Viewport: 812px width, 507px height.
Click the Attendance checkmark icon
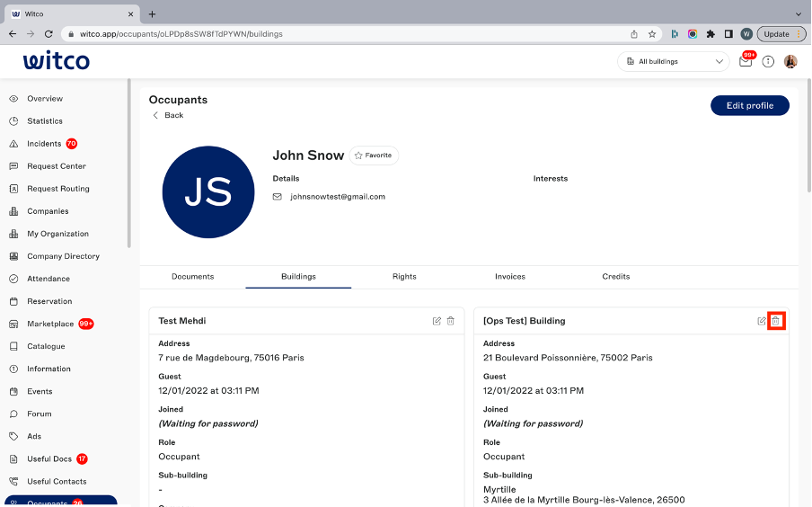point(14,279)
